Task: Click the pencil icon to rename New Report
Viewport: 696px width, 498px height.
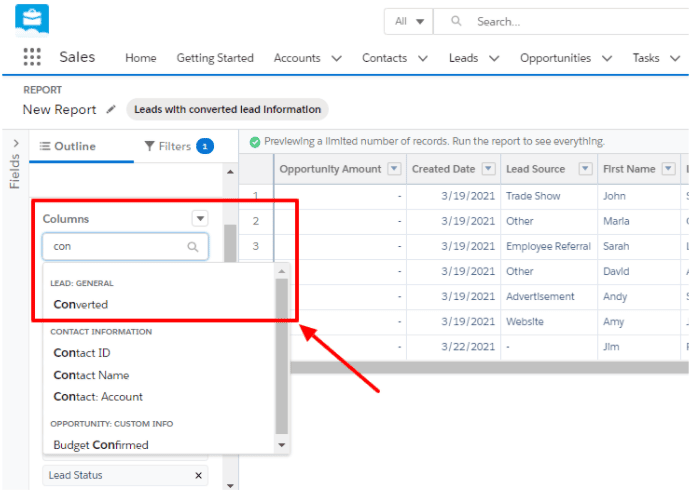Action: (111, 109)
